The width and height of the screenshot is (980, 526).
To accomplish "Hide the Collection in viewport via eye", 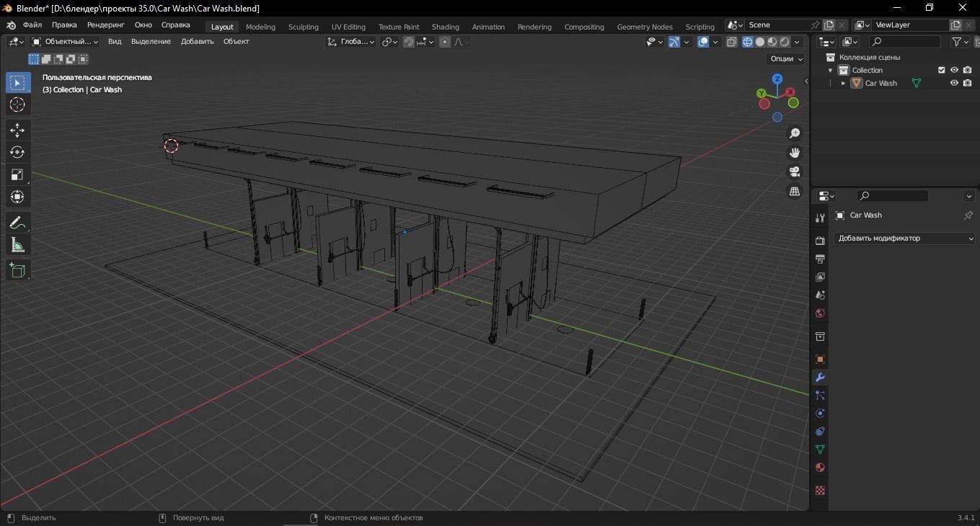I will click(x=954, y=70).
